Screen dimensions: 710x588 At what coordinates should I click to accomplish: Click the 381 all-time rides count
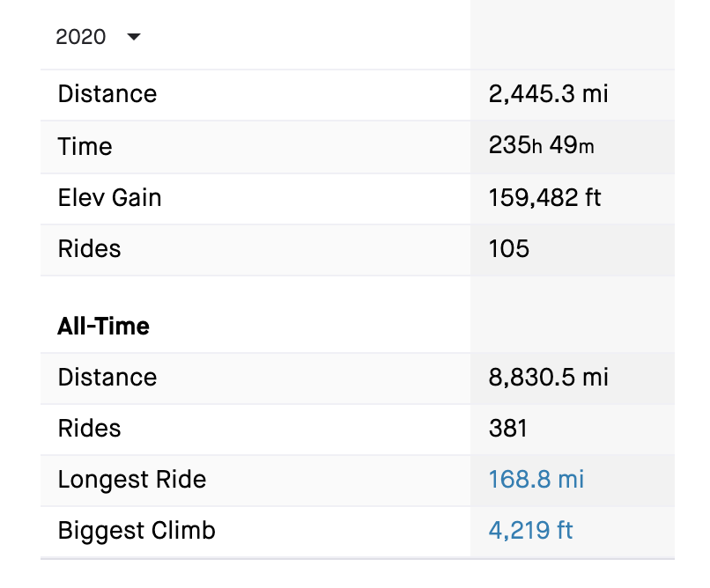pos(508,429)
